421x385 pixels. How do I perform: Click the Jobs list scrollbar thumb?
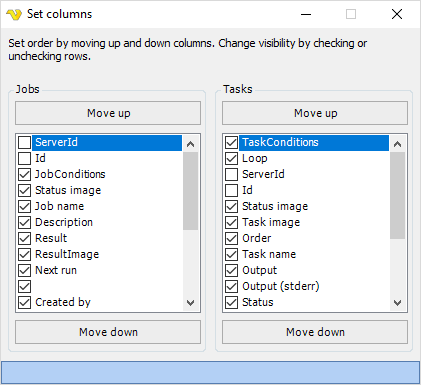pyautogui.click(x=191, y=191)
